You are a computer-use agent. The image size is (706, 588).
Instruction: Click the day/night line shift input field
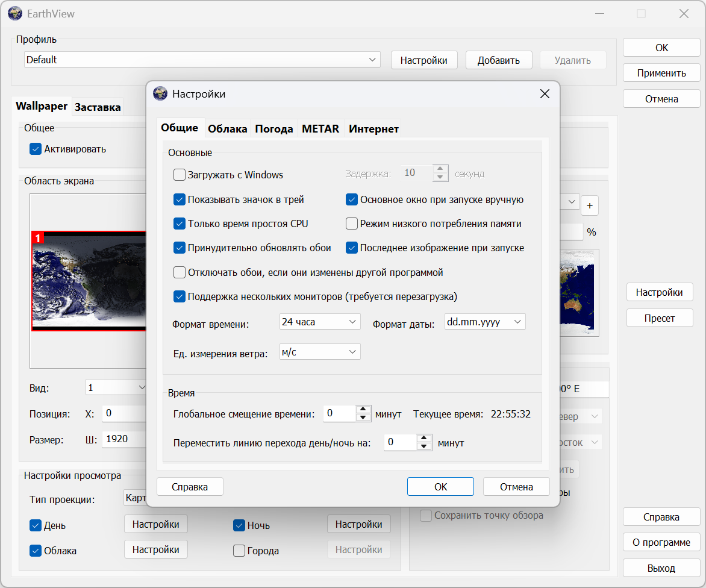coord(401,442)
